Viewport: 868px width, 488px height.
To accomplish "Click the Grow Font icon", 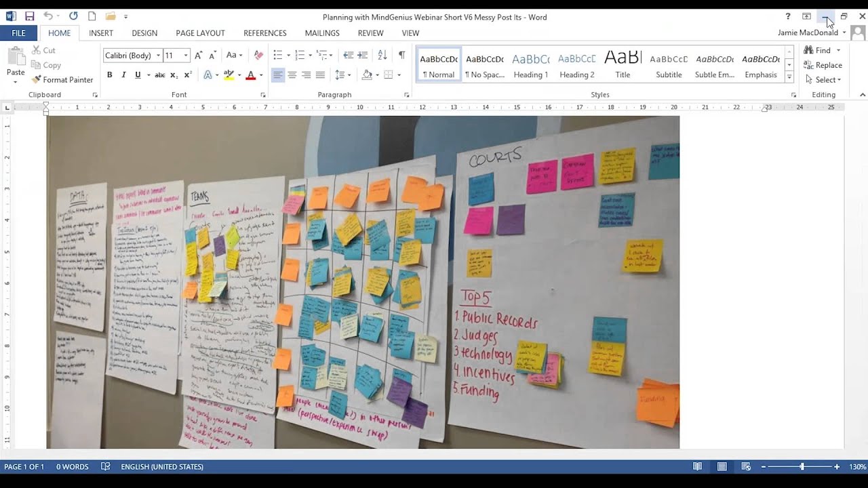I will (x=198, y=56).
